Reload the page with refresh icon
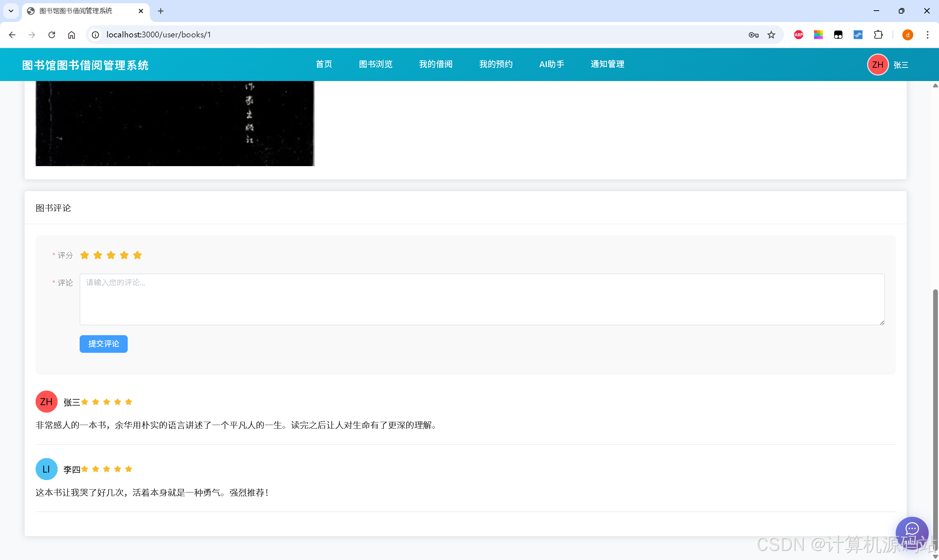 [52, 35]
